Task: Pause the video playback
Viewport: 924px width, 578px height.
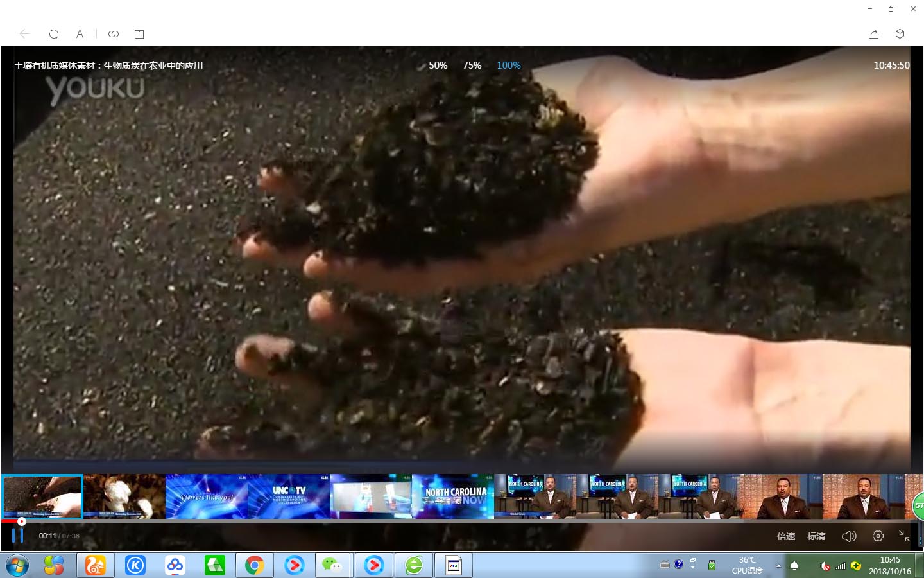Action: coord(17,535)
